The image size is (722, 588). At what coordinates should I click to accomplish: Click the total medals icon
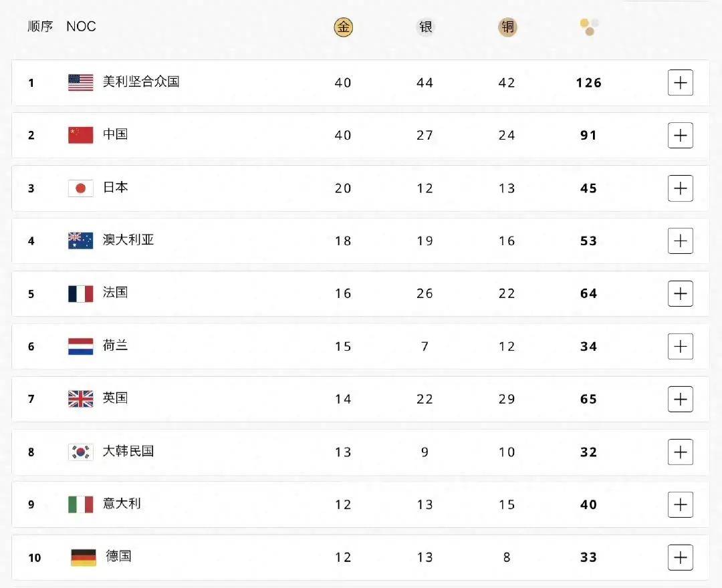point(589,27)
